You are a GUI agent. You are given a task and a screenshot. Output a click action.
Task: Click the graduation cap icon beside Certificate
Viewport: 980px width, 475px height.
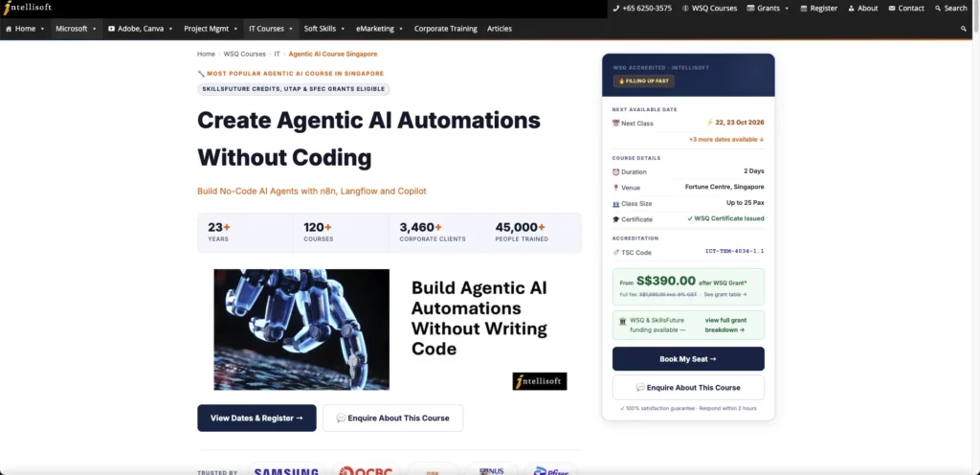click(615, 219)
